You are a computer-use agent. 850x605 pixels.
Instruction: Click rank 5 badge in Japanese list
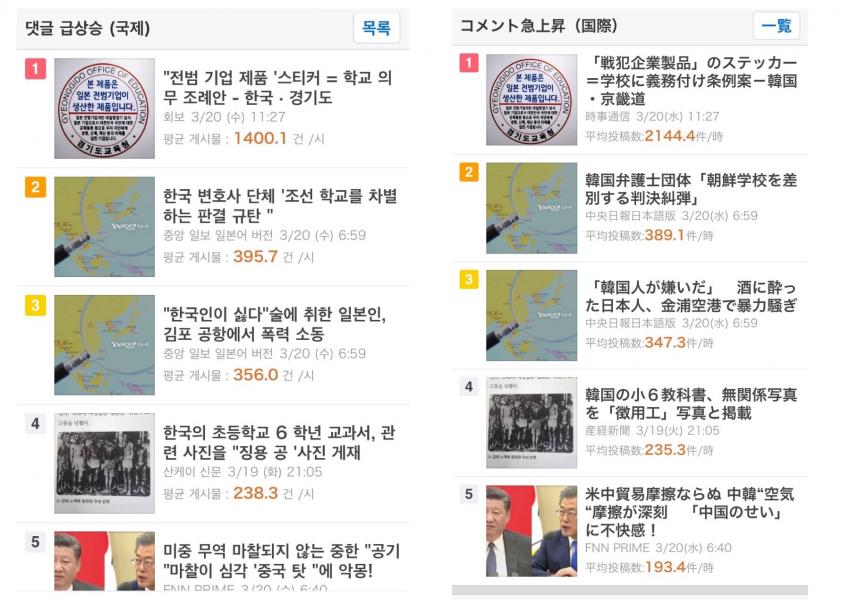pyautogui.click(x=469, y=494)
